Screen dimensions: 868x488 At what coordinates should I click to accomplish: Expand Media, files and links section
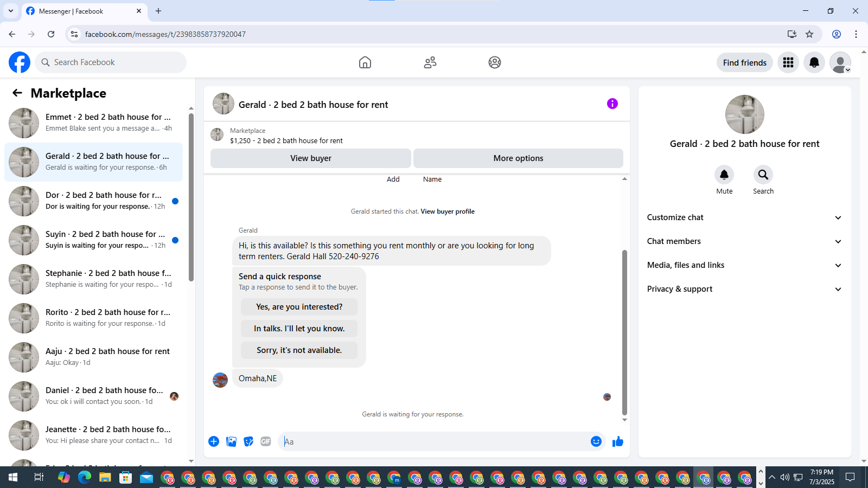click(745, 265)
